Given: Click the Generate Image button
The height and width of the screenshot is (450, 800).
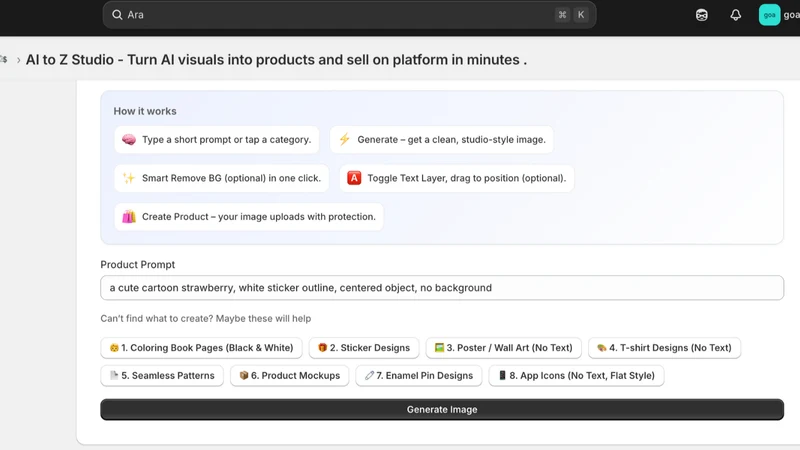Looking at the screenshot, I should [442, 410].
